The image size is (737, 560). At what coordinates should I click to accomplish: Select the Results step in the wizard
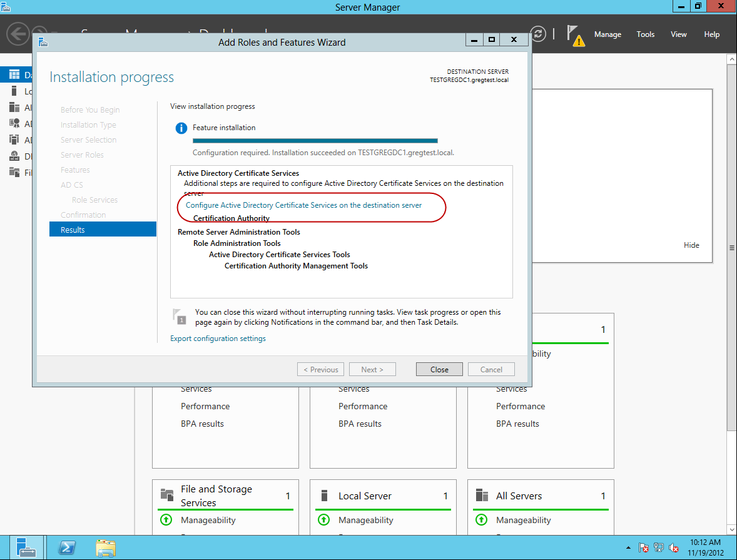[103, 230]
